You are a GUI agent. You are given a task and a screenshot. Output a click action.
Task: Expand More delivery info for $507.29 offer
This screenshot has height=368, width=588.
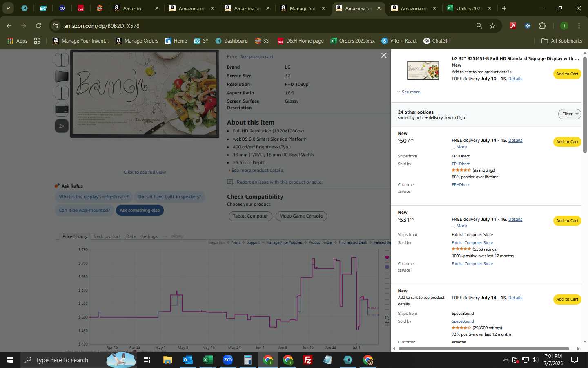(x=461, y=147)
